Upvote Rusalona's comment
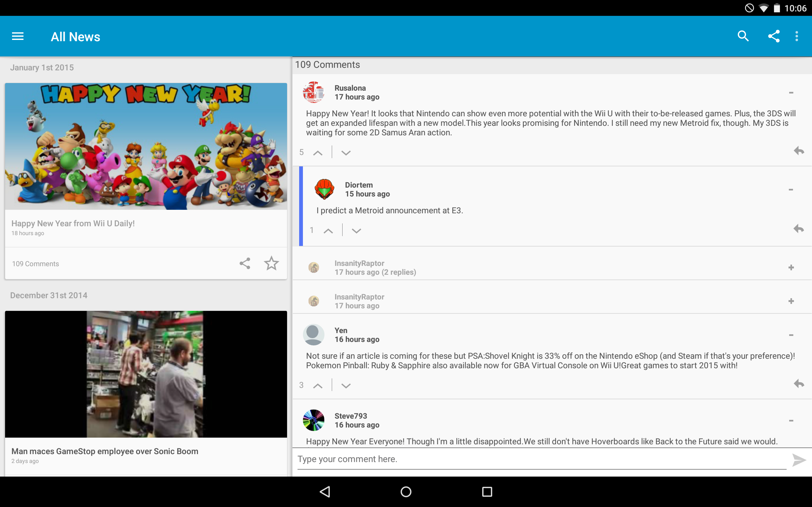 click(318, 153)
